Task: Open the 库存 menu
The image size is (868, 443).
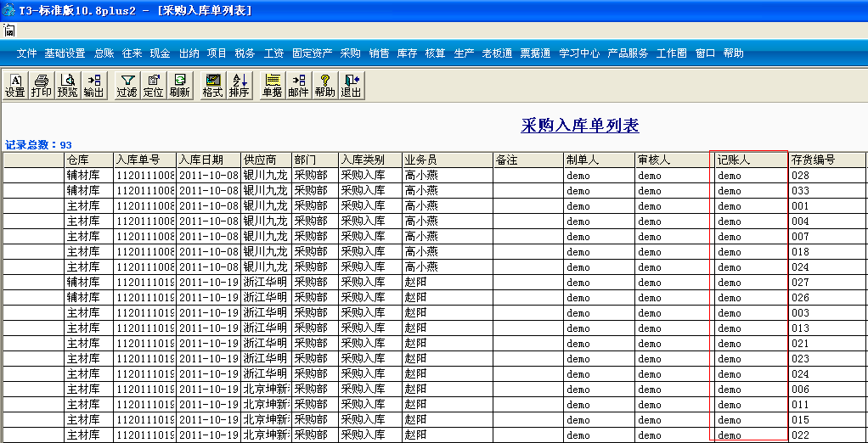Action: (408, 53)
